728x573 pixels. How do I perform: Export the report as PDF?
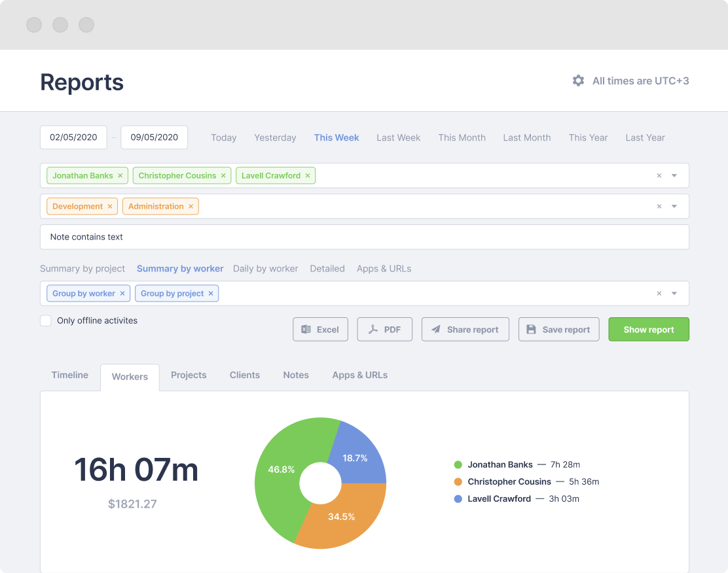coord(384,329)
